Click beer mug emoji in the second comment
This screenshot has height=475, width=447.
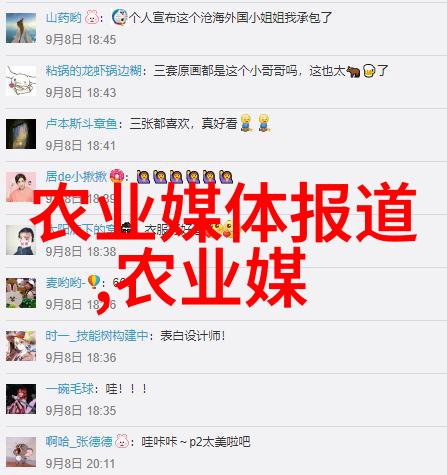coord(369,71)
